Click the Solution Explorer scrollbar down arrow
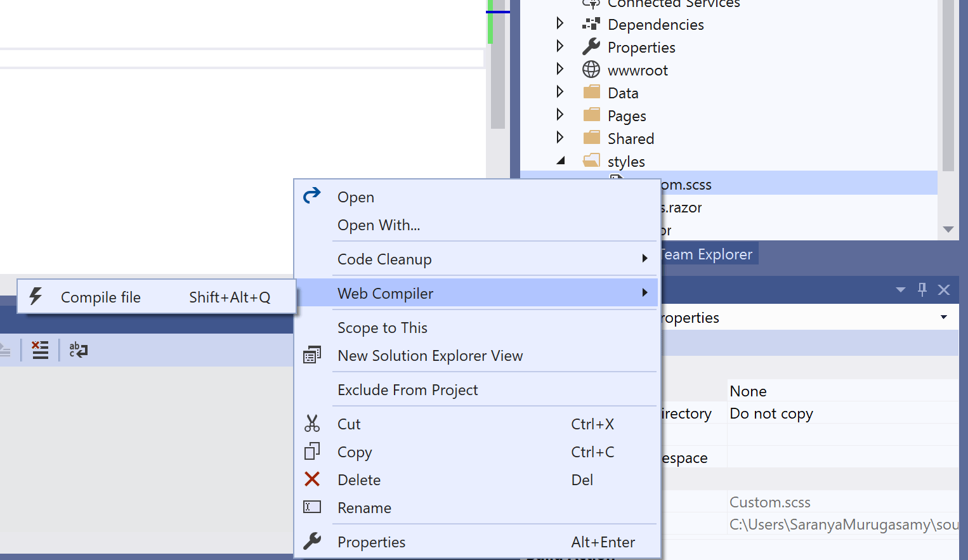968x560 pixels. pyautogui.click(x=948, y=230)
